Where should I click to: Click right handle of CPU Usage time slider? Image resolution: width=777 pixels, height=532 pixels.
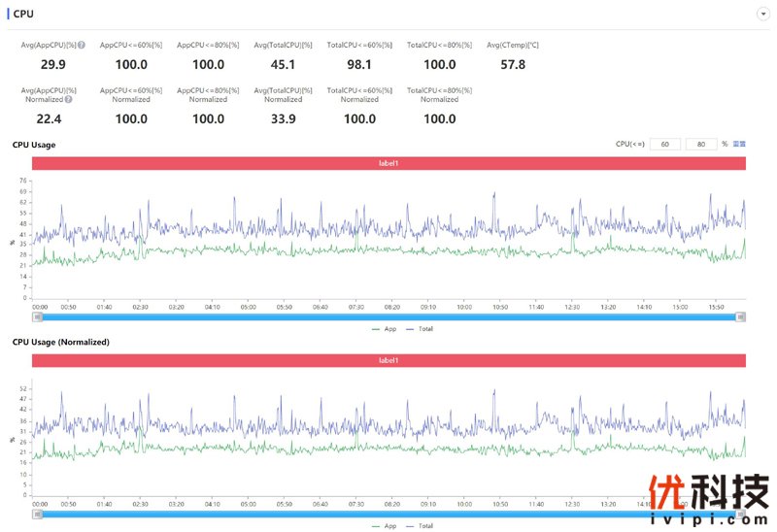coord(740,316)
